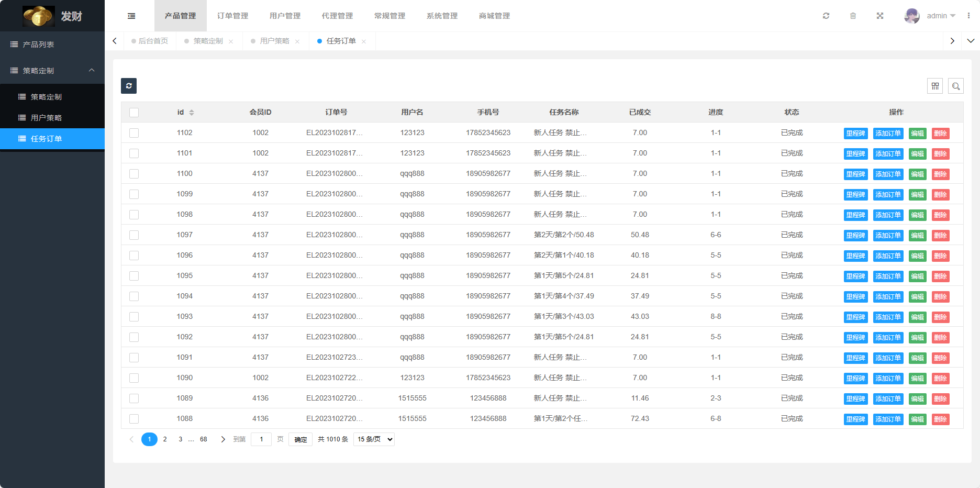
Task: Click 里程碑 for order id 1097
Action: [x=856, y=236]
